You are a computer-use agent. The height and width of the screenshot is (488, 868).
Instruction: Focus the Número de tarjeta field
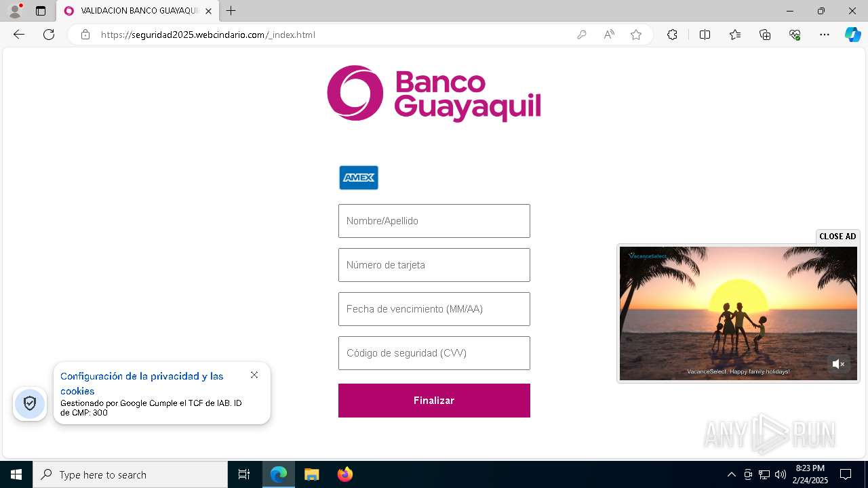point(434,265)
